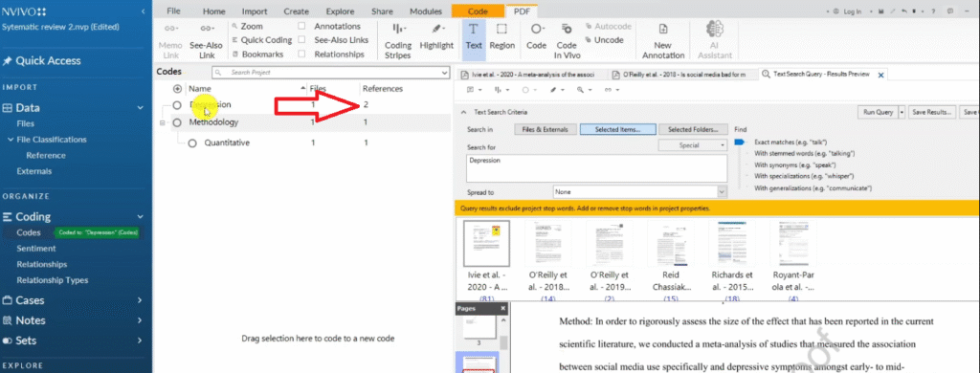This screenshot has width=980, height=373.
Task: Open Quick Coding in ribbon
Action: click(261, 40)
